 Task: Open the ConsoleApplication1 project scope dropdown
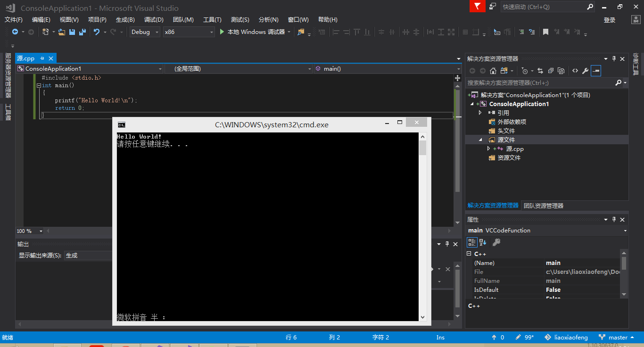pyautogui.click(x=90, y=69)
